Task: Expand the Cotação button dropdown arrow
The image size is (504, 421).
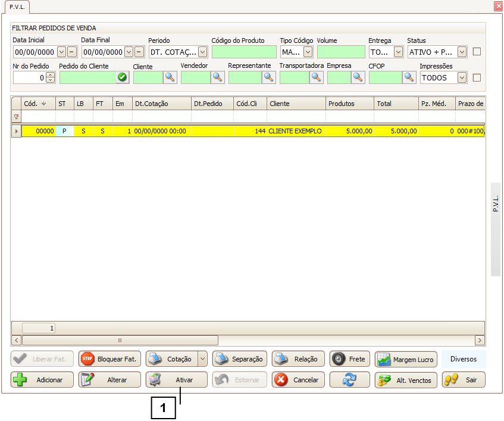Action: pos(202,359)
